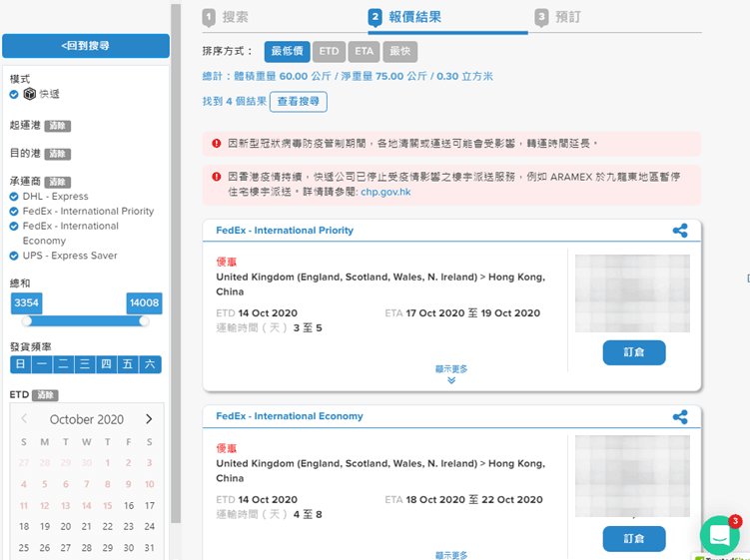
Task: Clear the ETD date filter
Action: click(46, 395)
